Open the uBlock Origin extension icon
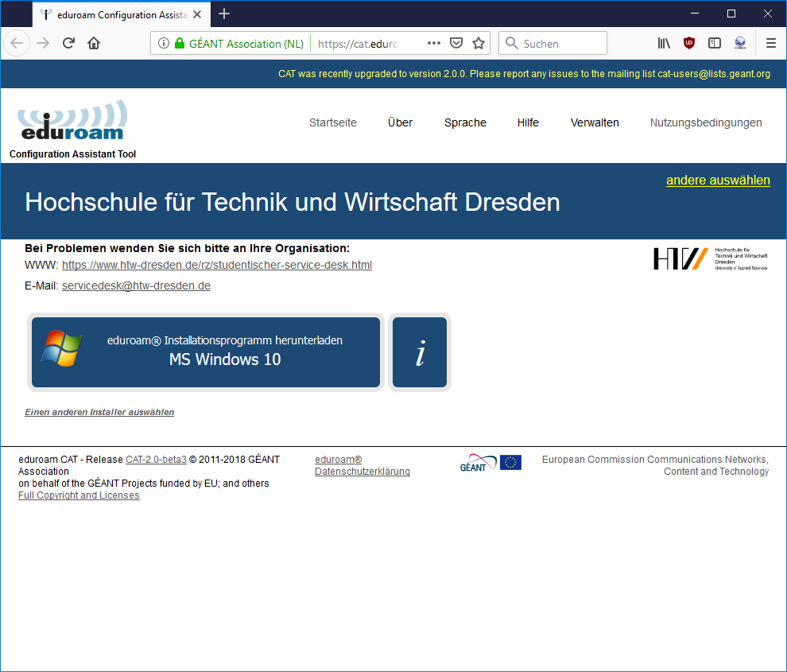Screen dimensions: 787x672 [x=689, y=43]
